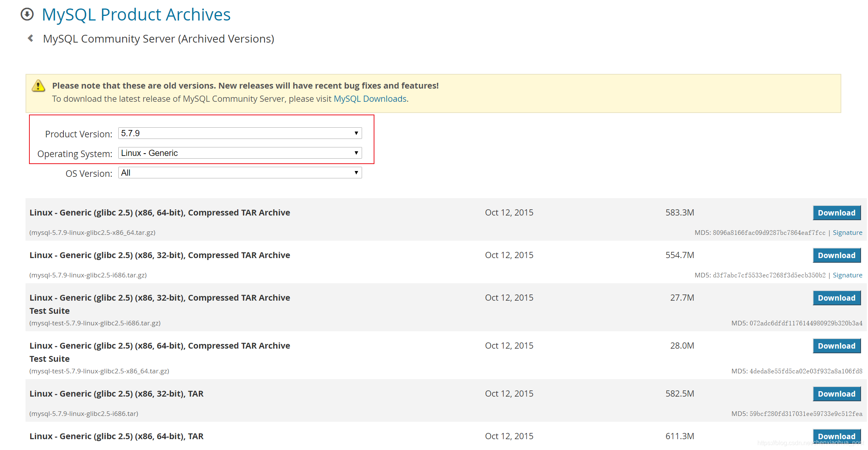Screen dimensions: 868x450
Task: Open Signature for the 32-bit TAR Archive
Action: pos(848,275)
